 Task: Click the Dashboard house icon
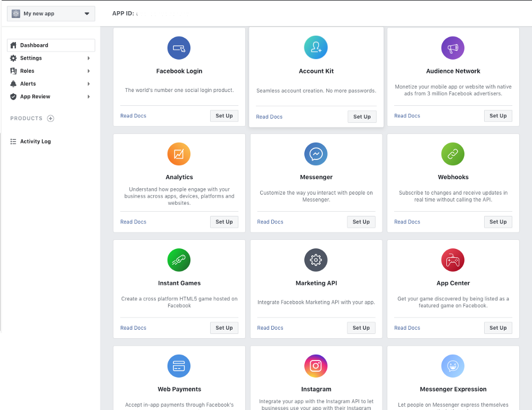(x=13, y=45)
